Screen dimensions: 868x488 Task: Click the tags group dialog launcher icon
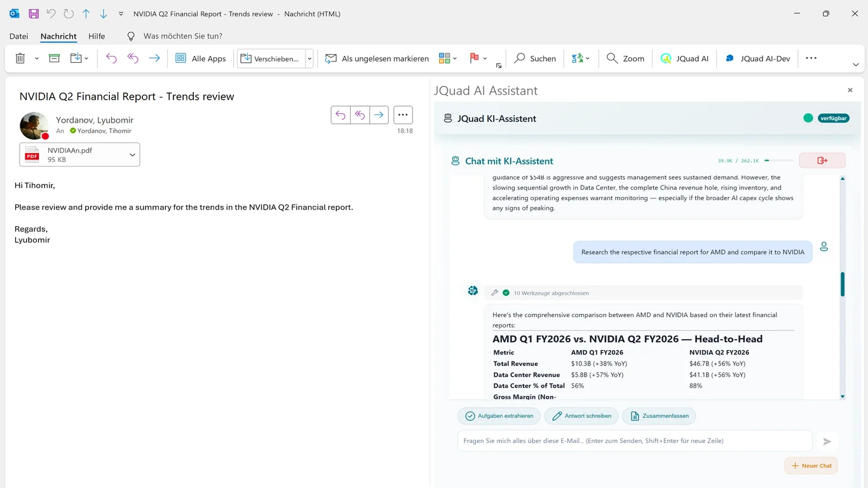pyautogui.click(x=499, y=65)
